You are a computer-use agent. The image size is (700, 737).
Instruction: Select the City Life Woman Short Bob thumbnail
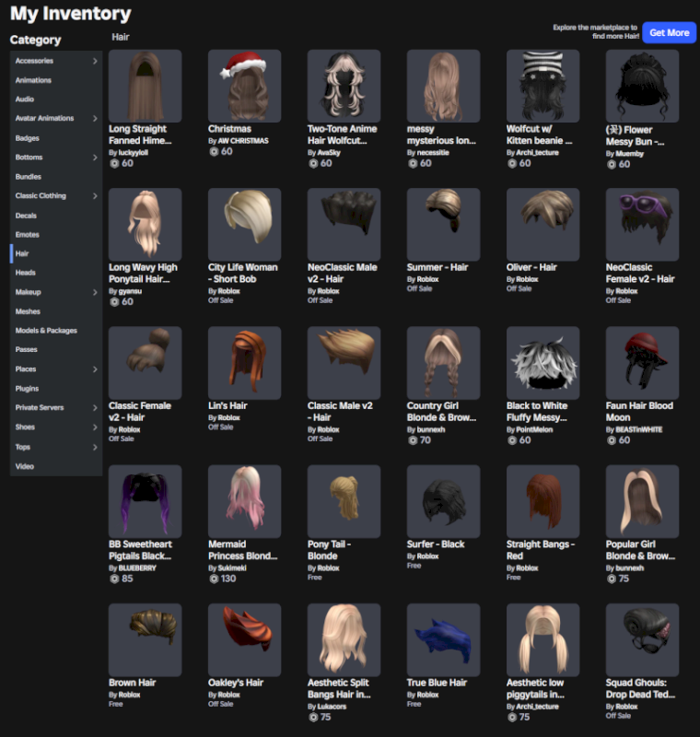click(245, 225)
